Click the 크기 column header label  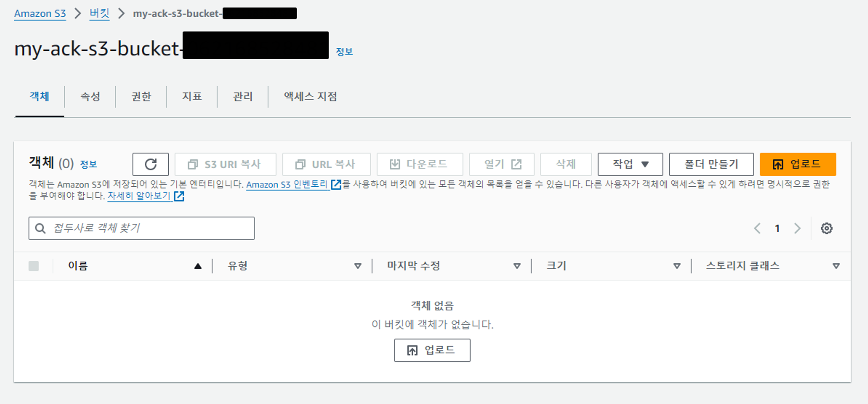(556, 266)
